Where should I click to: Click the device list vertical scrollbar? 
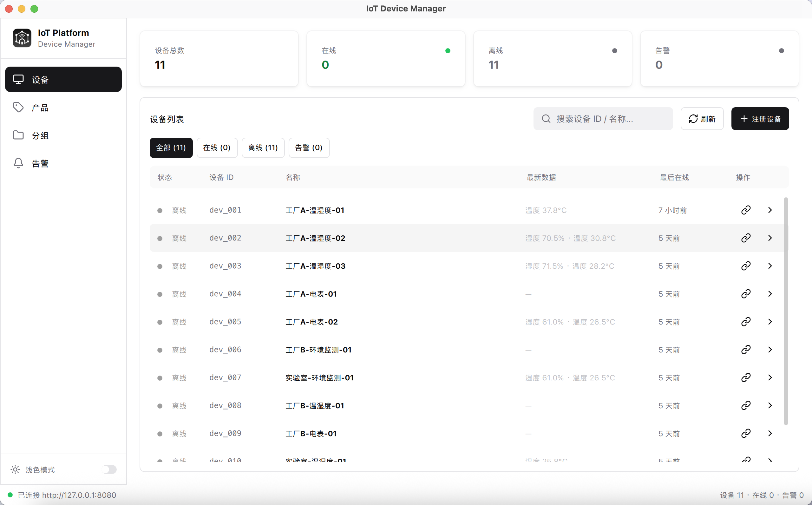(x=786, y=311)
